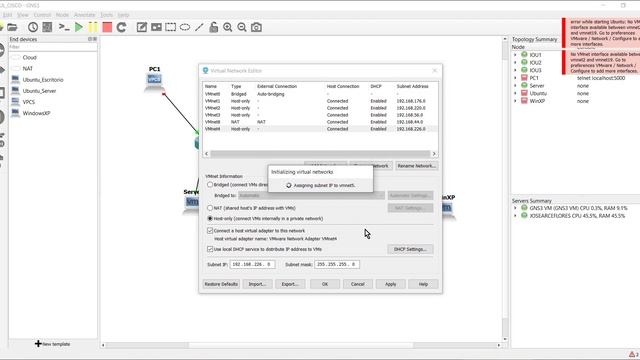Viewport: 640px width, 360px height.
Task: Insert a picture toolbar icon
Action: [x=156, y=27]
